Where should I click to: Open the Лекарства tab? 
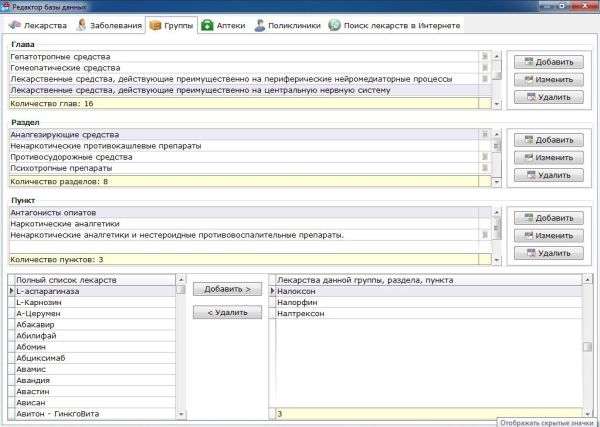pyautogui.click(x=38, y=26)
